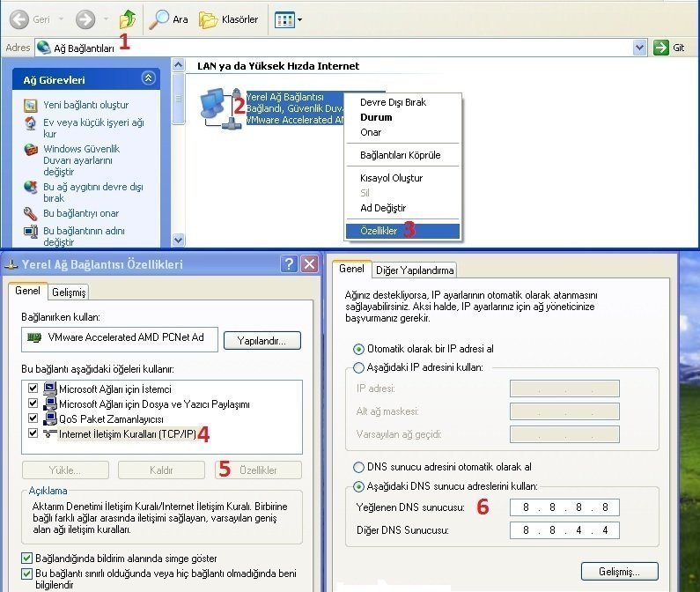Click task pane scrollbar up arrow
Viewport: 700px width, 592px height.
[178, 65]
